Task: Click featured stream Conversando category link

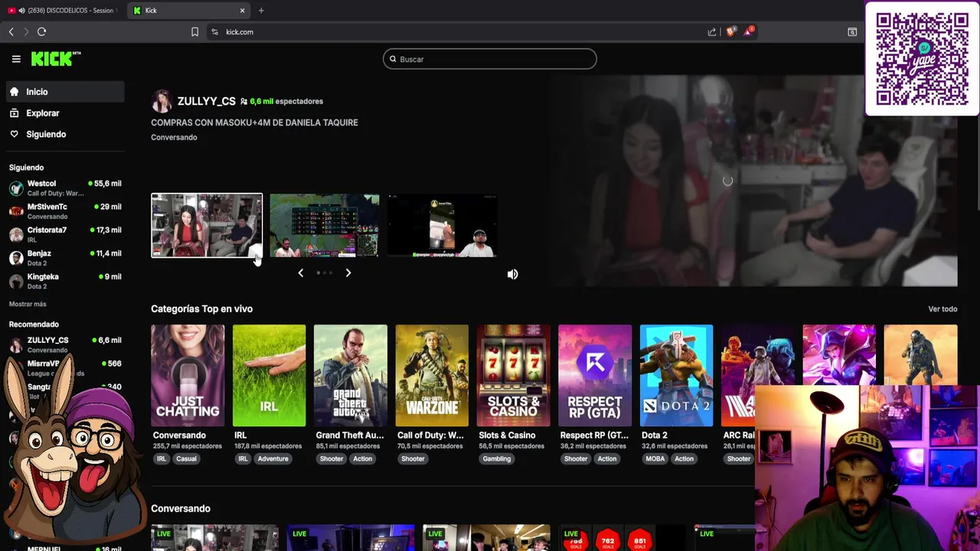Action: (x=174, y=137)
